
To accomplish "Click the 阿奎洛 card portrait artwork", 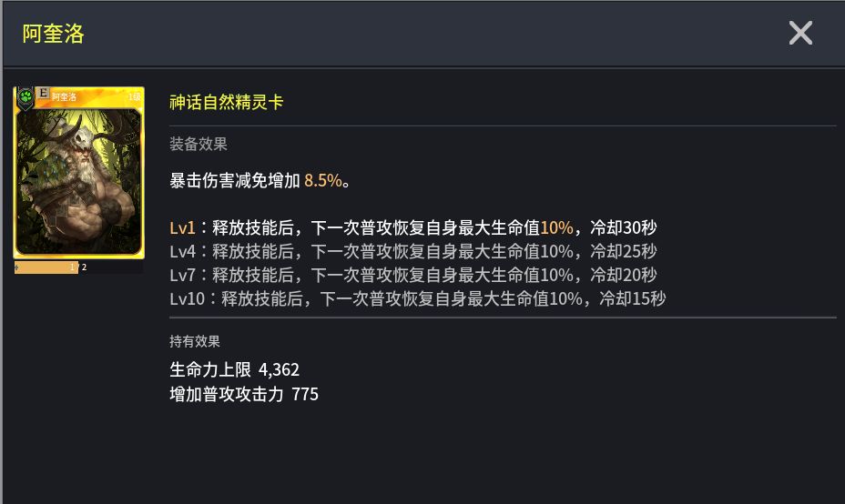I will tap(78, 182).
